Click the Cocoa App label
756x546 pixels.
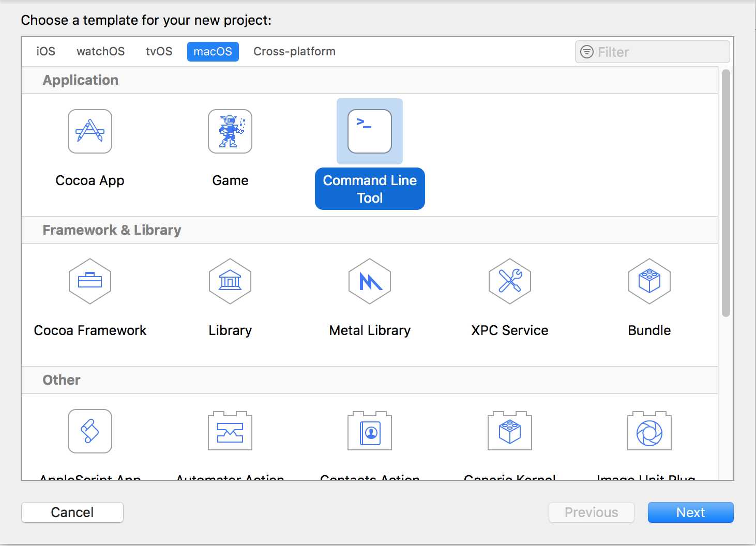pos(90,180)
